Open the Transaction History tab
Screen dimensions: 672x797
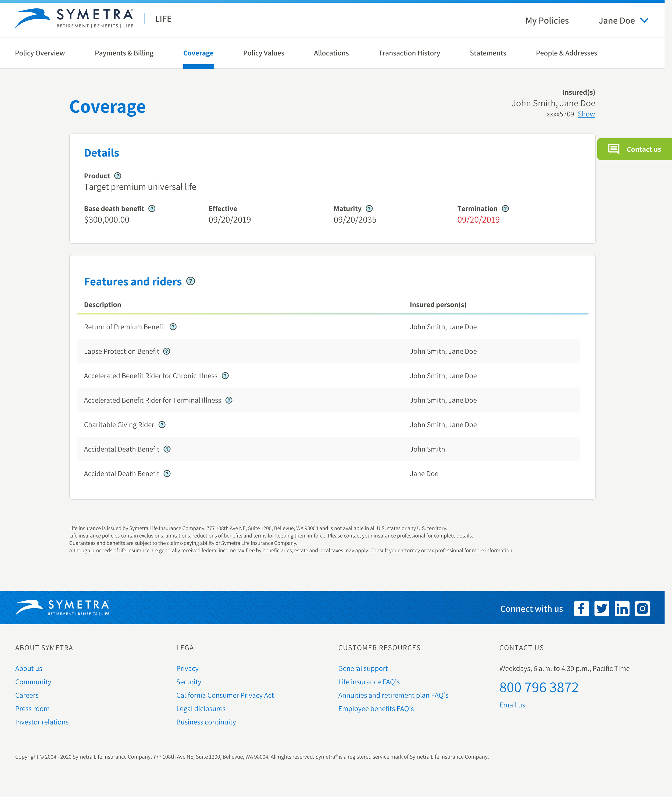[x=409, y=53]
